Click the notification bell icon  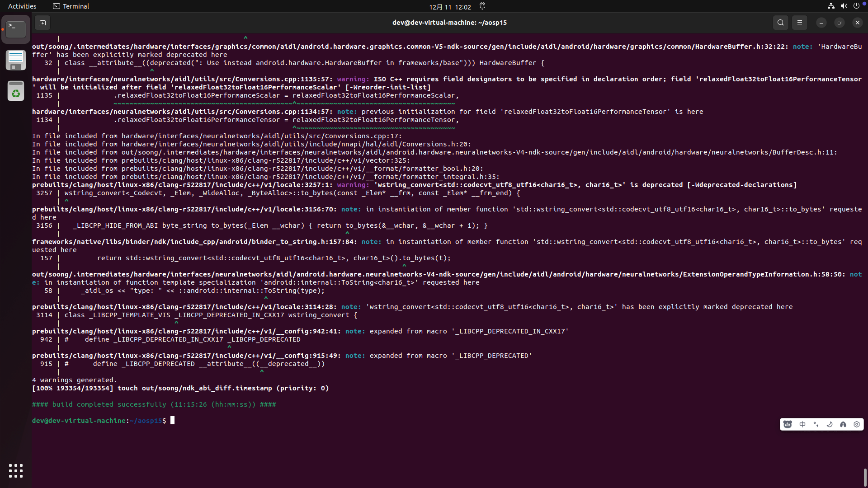click(x=482, y=6)
